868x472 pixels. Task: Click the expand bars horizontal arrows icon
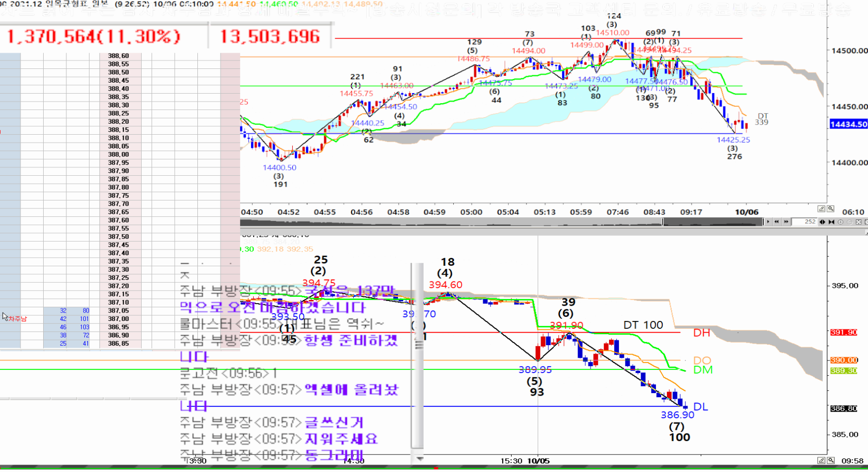pyautogui.click(x=822, y=222)
